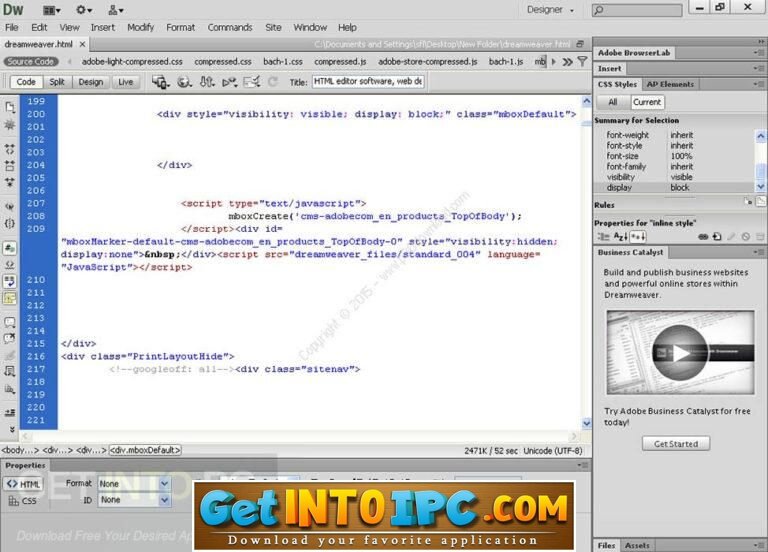Click the Apply Comment icon
768x552 pixels.
click(9, 322)
